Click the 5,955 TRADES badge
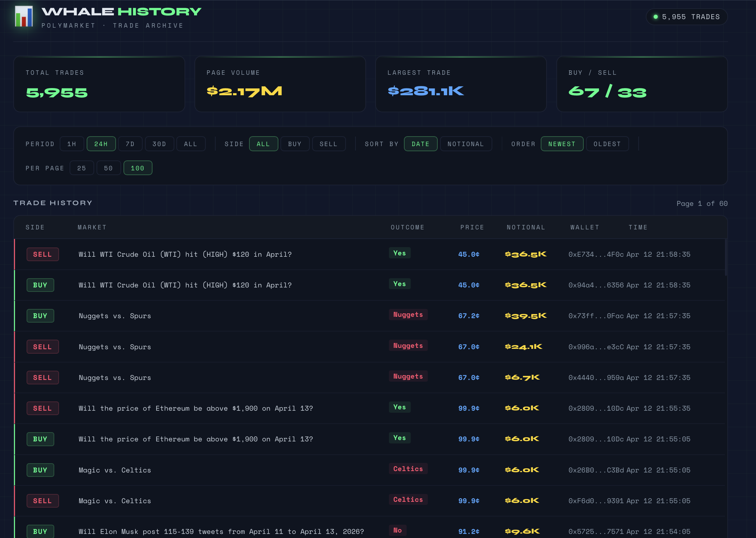Viewport: 756px width, 538px height. pos(687,17)
